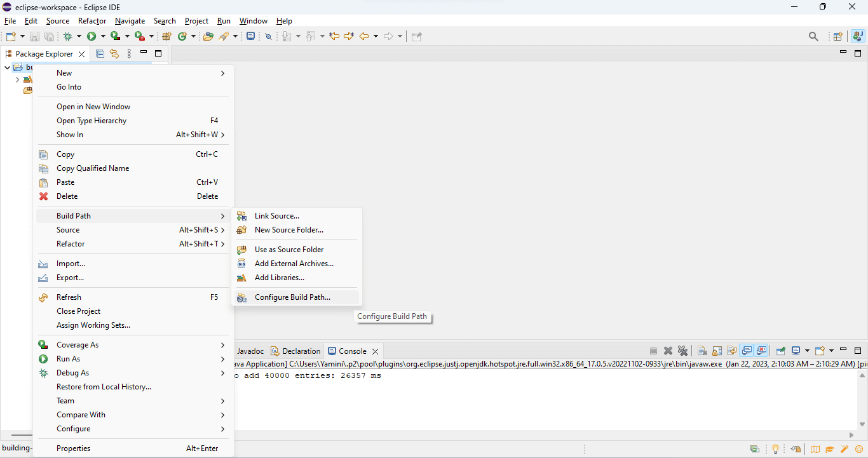Select Export... in context menu
The width and height of the screenshot is (868, 458).
pos(133,278)
